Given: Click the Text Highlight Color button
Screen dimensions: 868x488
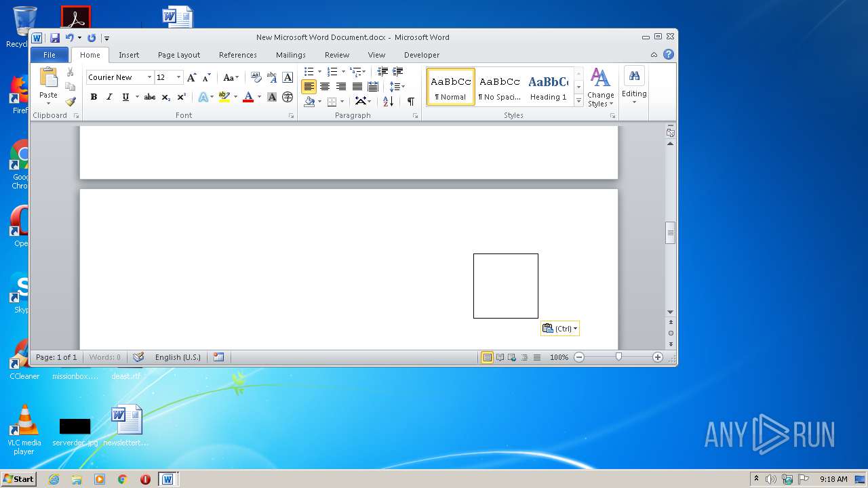Looking at the screenshot, I should click(224, 97).
